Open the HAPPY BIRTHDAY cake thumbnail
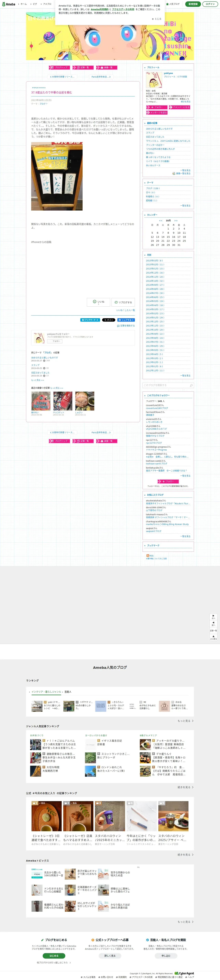220x980 pixels. click(41, 401)
